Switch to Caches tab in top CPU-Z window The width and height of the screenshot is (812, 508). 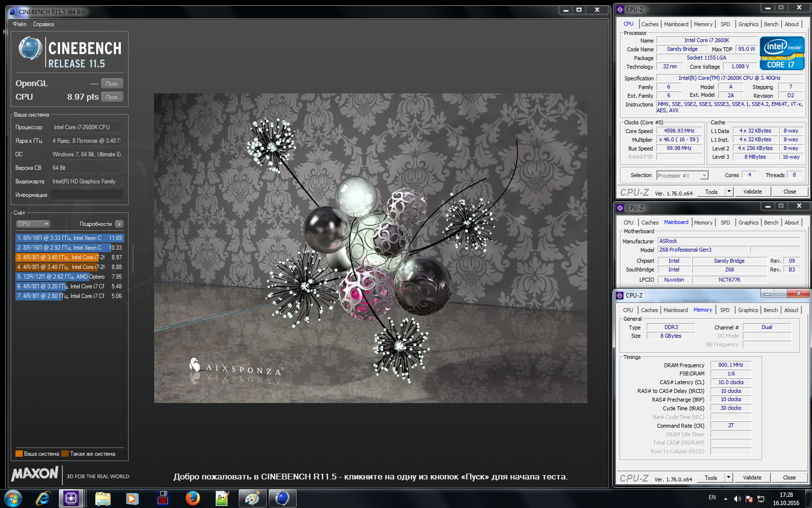[650, 24]
